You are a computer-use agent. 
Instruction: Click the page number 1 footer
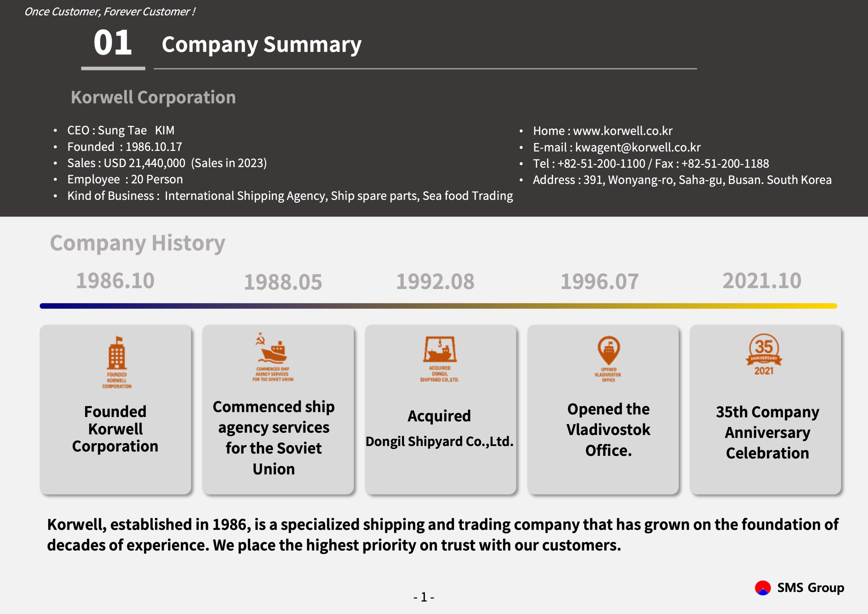tap(424, 597)
